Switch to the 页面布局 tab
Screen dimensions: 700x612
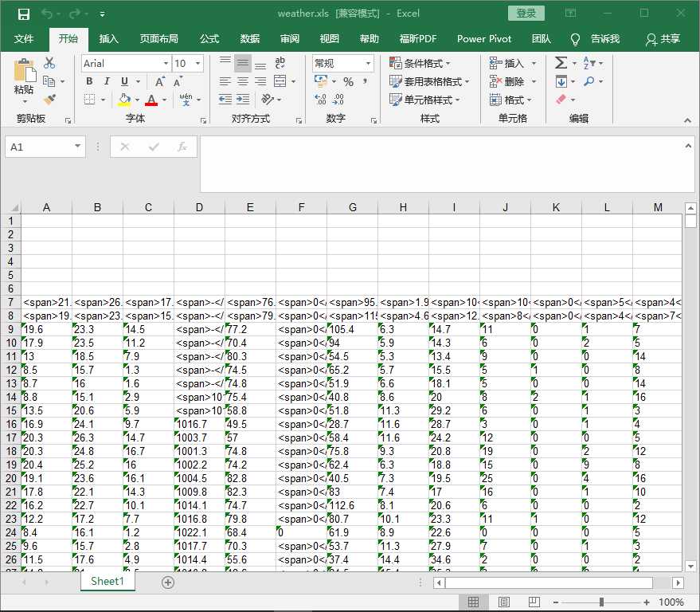159,39
